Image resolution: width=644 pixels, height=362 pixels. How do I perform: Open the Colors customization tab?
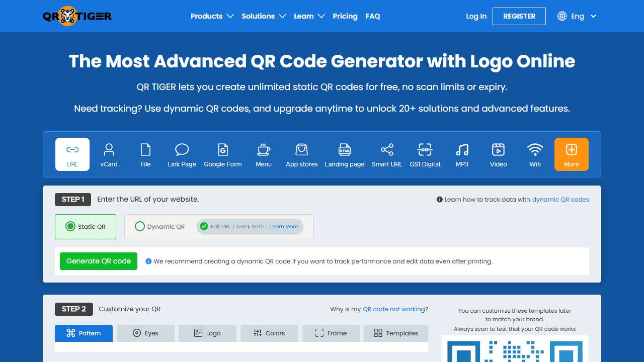(269, 333)
